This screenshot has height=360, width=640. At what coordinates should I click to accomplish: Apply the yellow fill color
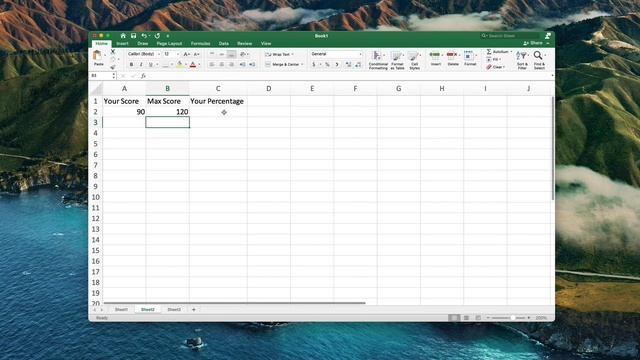(180, 64)
